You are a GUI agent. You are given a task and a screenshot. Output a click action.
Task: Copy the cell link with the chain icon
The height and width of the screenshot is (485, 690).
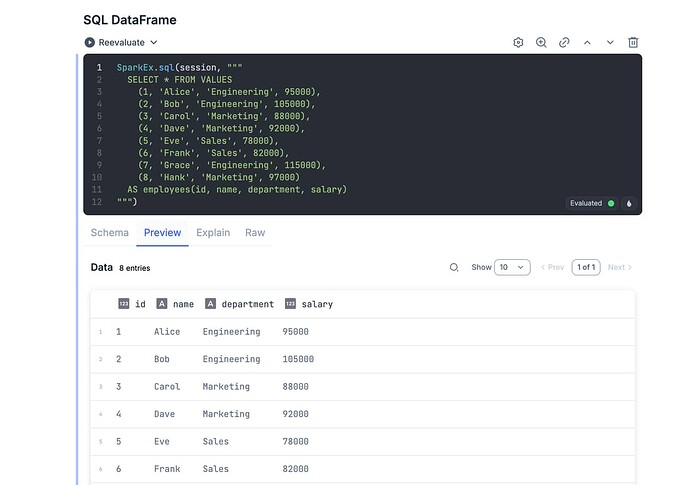pos(564,43)
